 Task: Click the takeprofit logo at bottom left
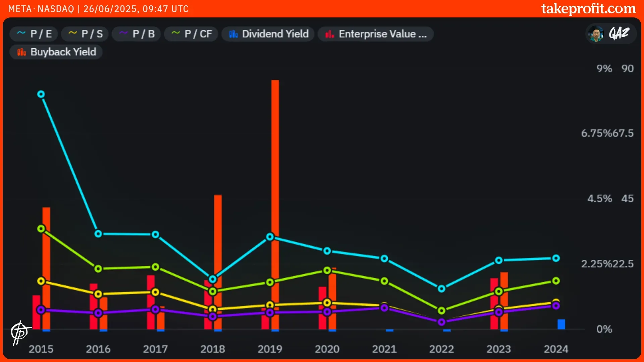click(x=20, y=333)
